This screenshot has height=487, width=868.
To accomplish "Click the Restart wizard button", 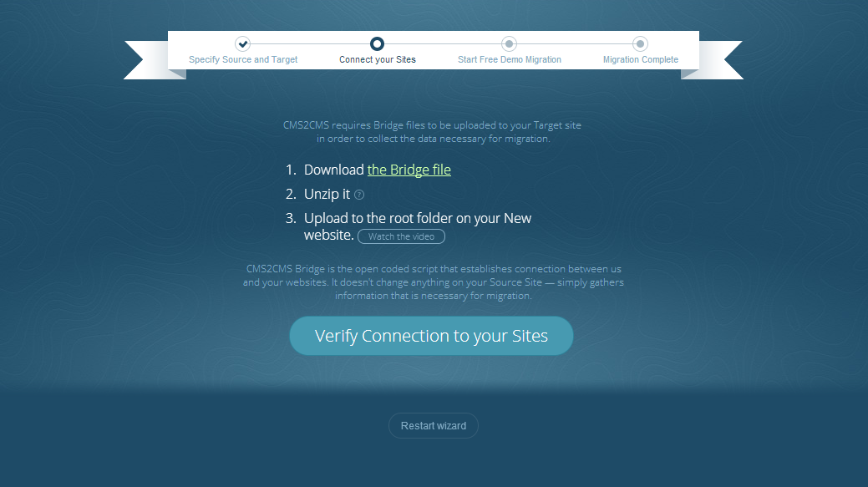I will (434, 425).
